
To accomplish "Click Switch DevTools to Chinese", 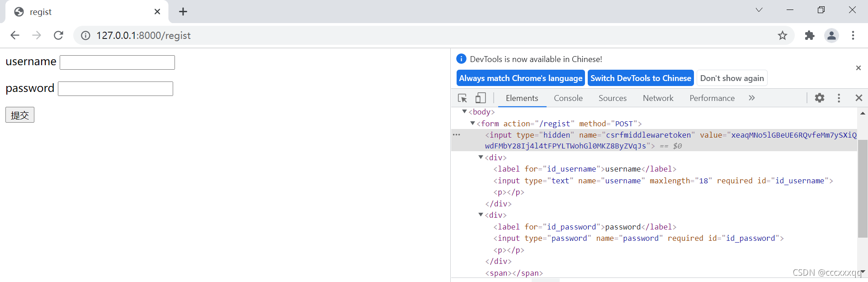I will click(x=641, y=78).
